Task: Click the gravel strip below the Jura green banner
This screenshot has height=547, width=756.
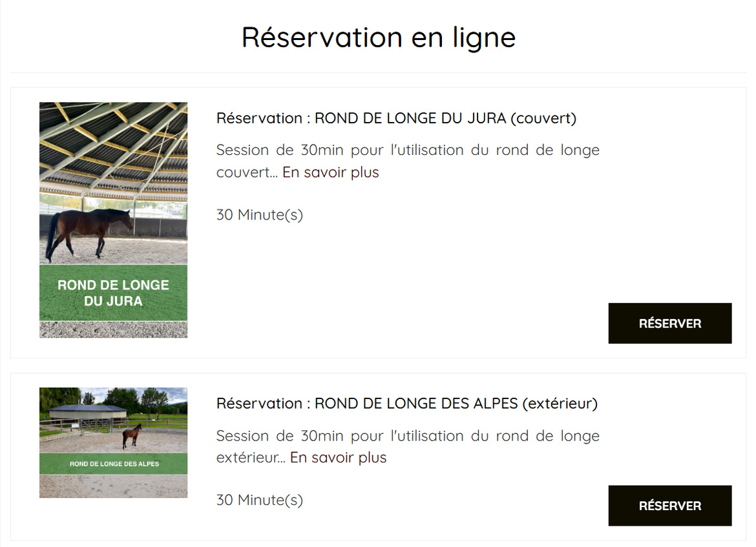Action: 113,329
